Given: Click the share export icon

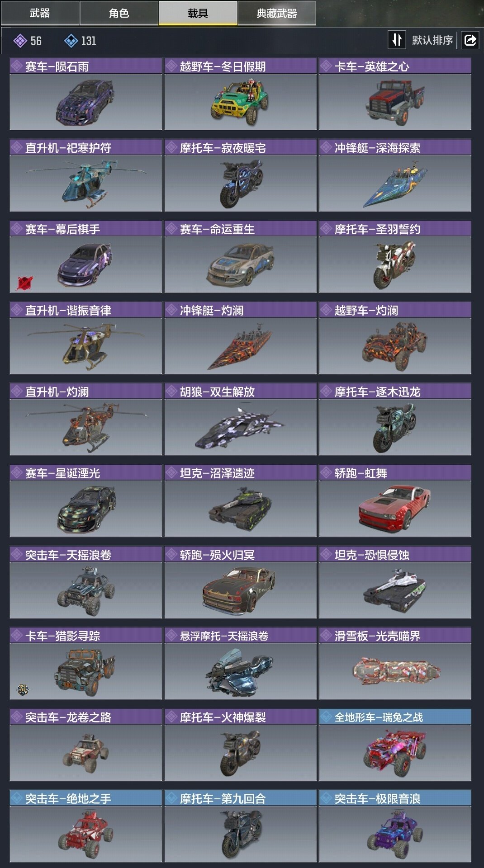Looking at the screenshot, I should click(470, 40).
